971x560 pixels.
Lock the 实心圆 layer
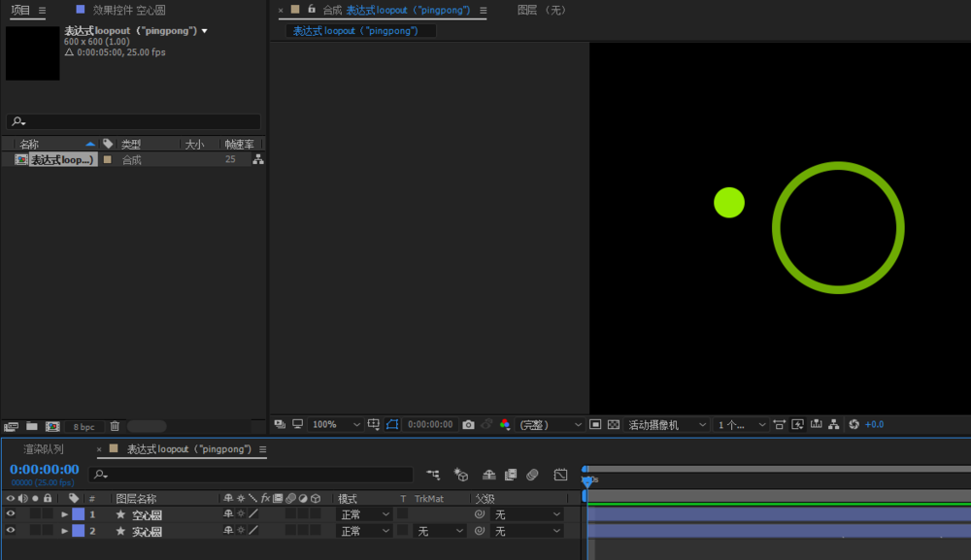(47, 530)
